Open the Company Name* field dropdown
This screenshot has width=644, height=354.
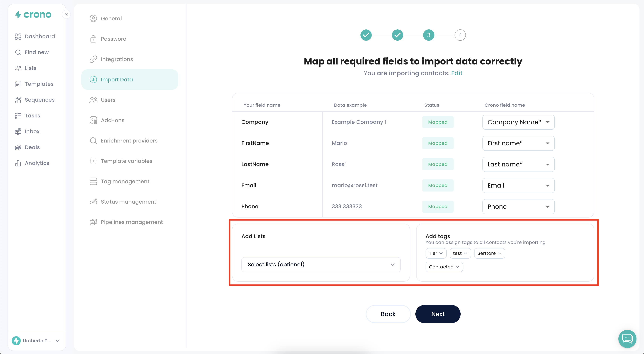(518, 122)
